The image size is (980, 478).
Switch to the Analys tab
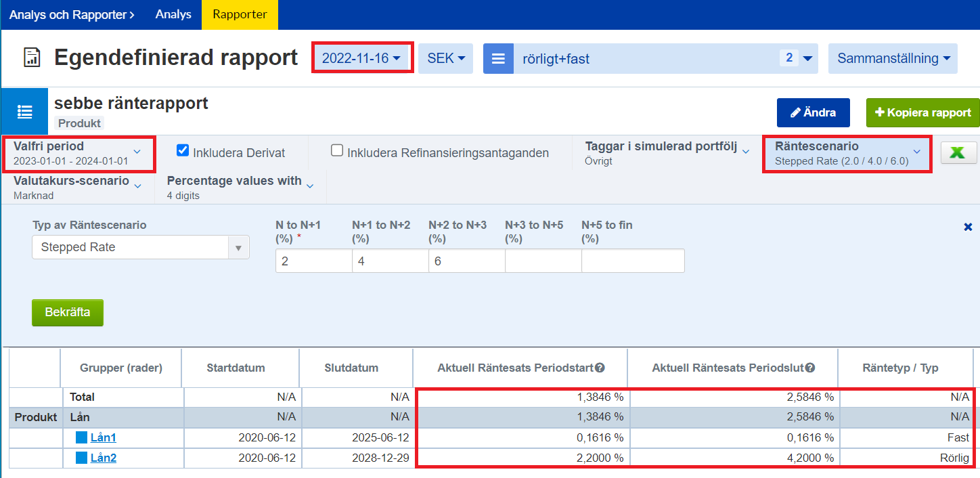(173, 14)
